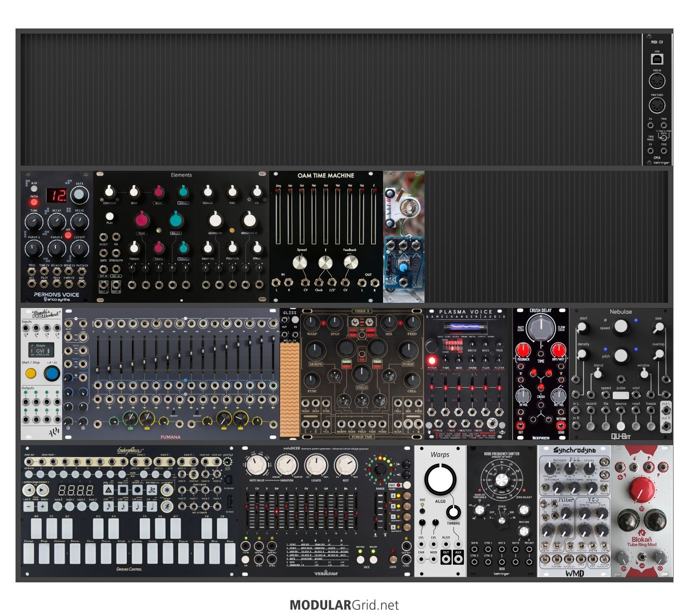Select the red DRY/WET knob on Crush Delay

pos(558,350)
